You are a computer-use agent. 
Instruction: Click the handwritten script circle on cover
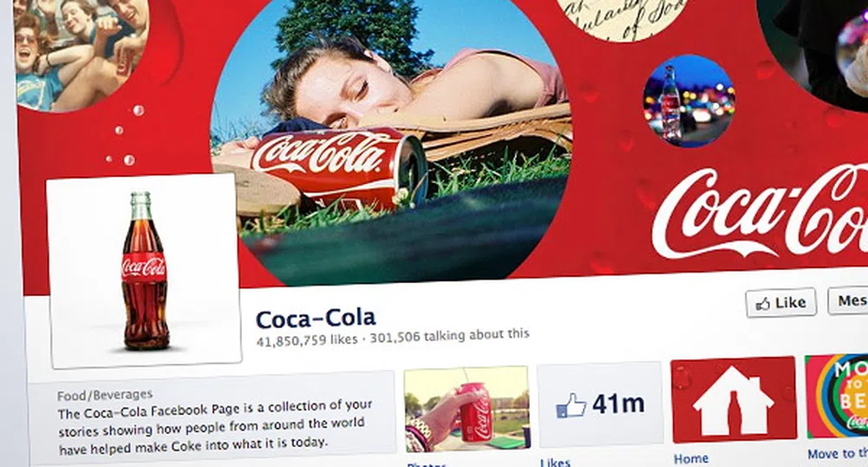pos(622,18)
